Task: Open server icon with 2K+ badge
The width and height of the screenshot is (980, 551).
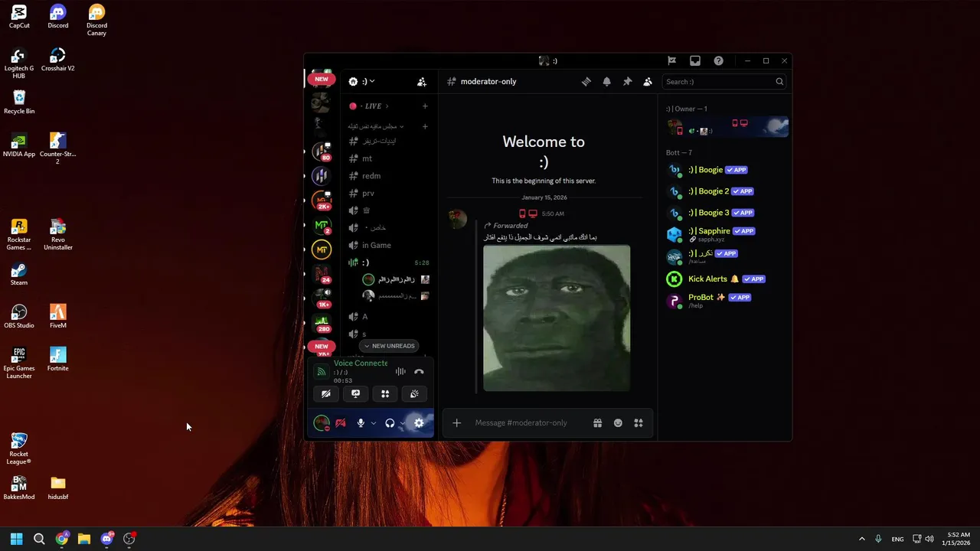Action: point(322,200)
